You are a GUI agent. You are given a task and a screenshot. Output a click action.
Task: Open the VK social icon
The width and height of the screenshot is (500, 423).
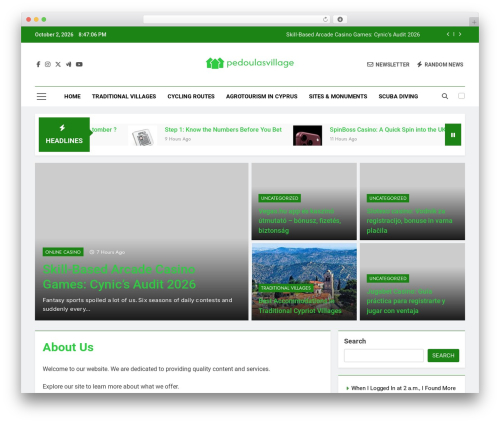[68, 64]
